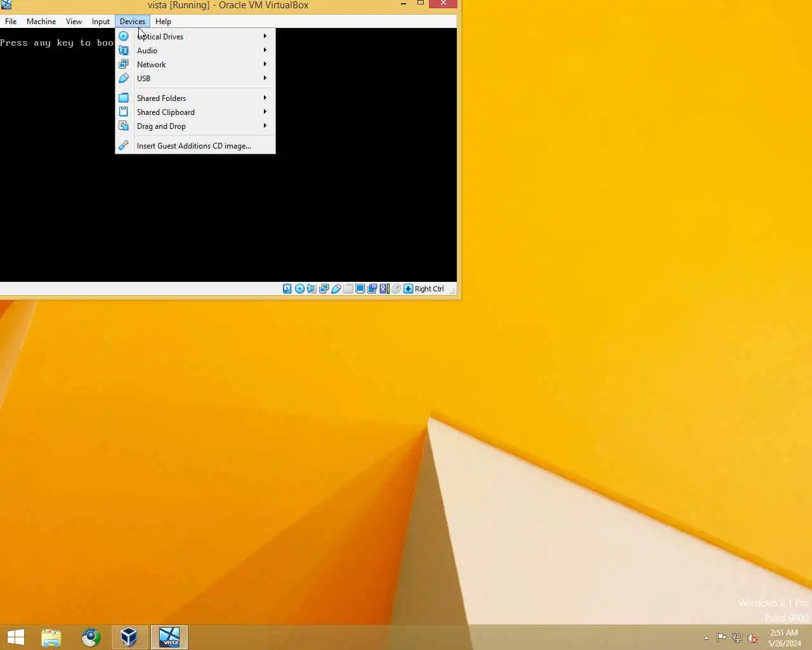
Task: Click the greyed mouse integration status icon
Action: (x=396, y=289)
